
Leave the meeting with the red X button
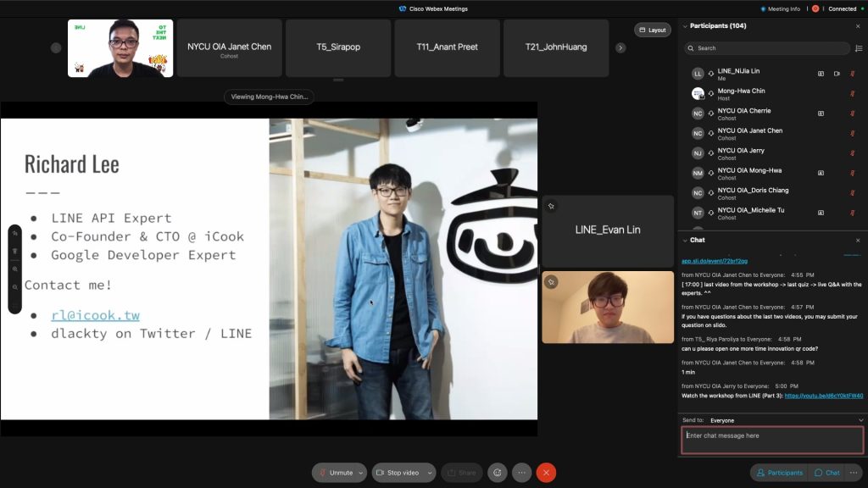click(546, 473)
